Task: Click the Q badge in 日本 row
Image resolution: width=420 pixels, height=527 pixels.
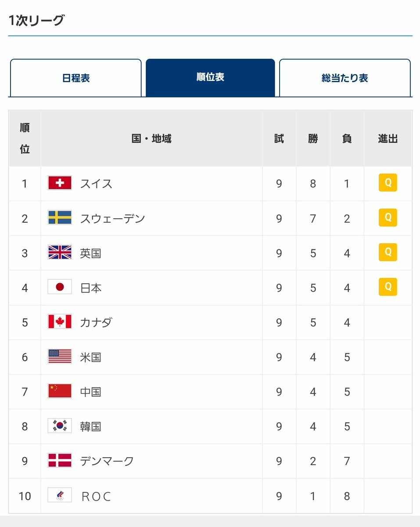Action: [x=388, y=287]
